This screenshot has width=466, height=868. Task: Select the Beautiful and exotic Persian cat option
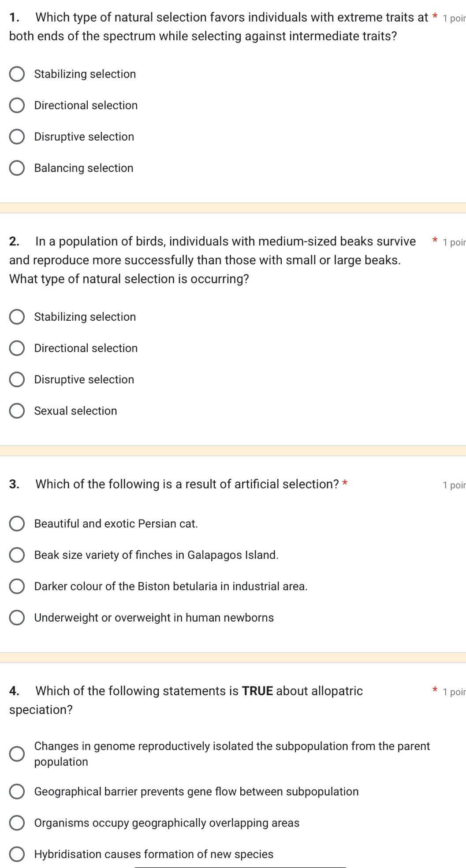click(x=17, y=524)
